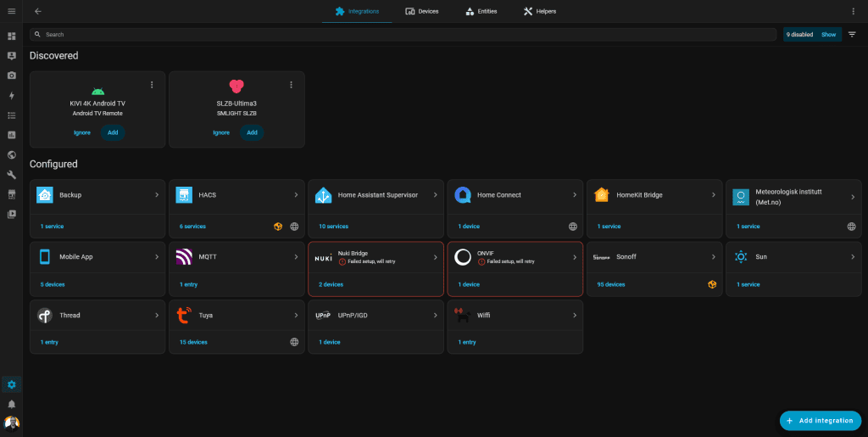Toggle the sidebar hamburger menu
Screen dimensions: 868x437
[x=12, y=11]
